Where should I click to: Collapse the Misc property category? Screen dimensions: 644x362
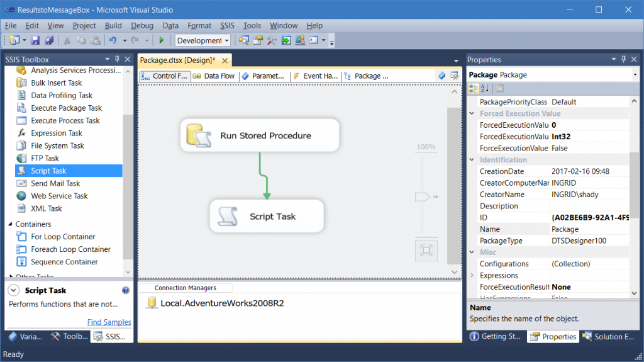pyautogui.click(x=472, y=252)
